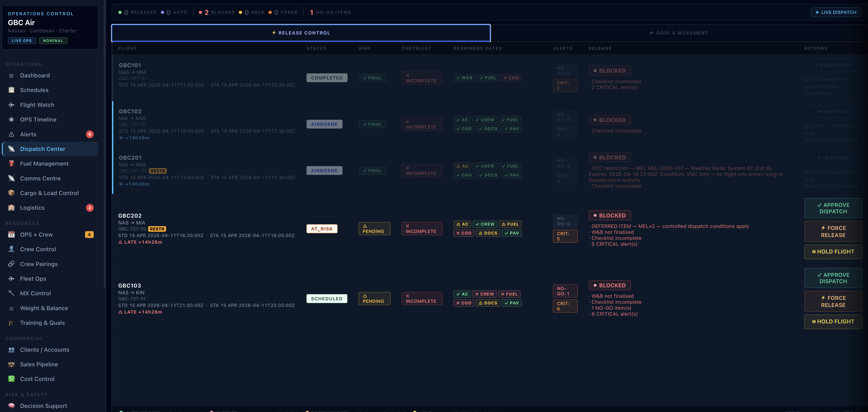This screenshot has width=868, height=412.
Task: Open Cargo & Load Control box icon
Action: (11, 193)
